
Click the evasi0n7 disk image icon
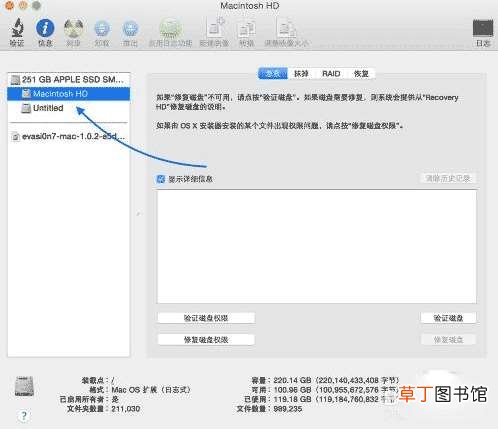[x=15, y=136]
